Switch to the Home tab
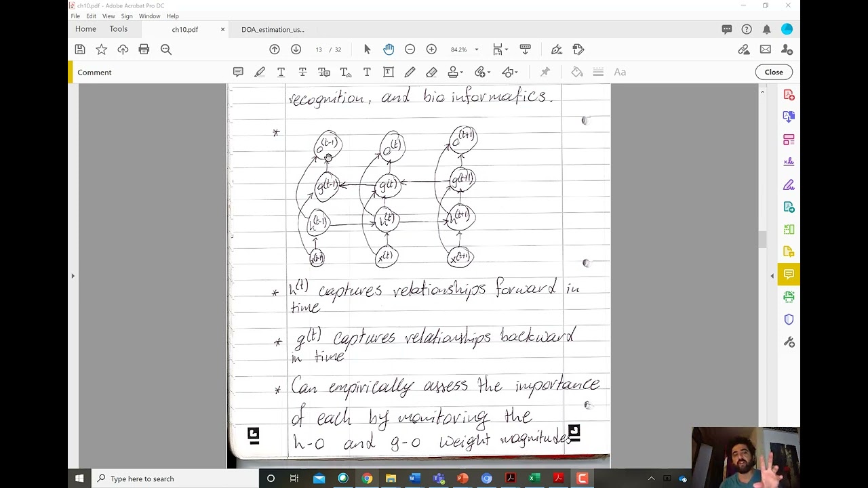This screenshot has height=488, width=868. [85, 29]
